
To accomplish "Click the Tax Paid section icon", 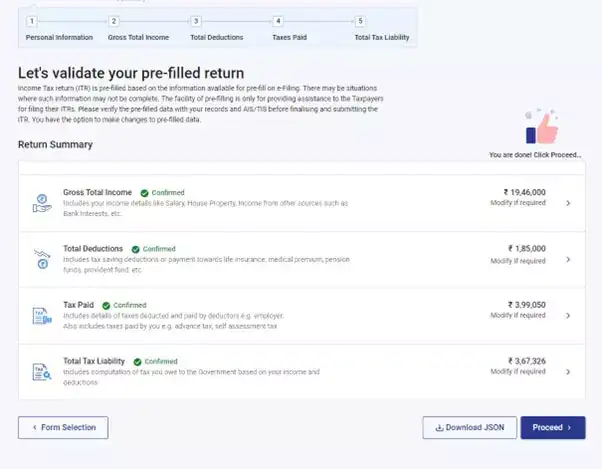I will 43,314.
